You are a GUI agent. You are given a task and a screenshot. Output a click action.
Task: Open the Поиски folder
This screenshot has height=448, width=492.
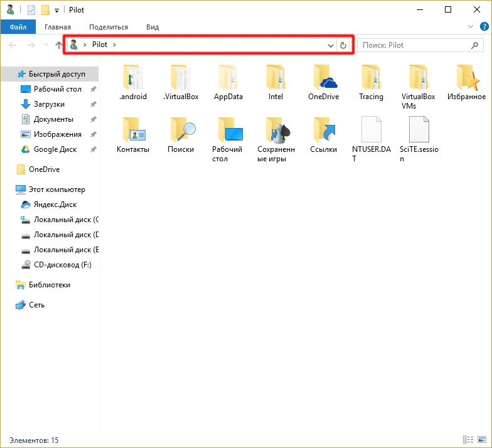pyautogui.click(x=181, y=135)
